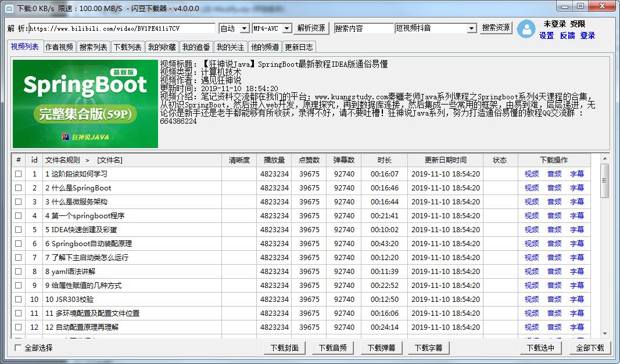Click the SpringBoot video cover thumbnail
Image resolution: width=620 pixels, height=364 pixels.
coord(85,104)
